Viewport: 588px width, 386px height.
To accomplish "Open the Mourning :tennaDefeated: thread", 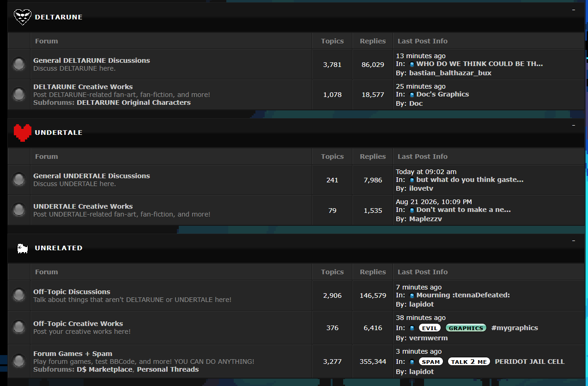I will click(x=463, y=295).
